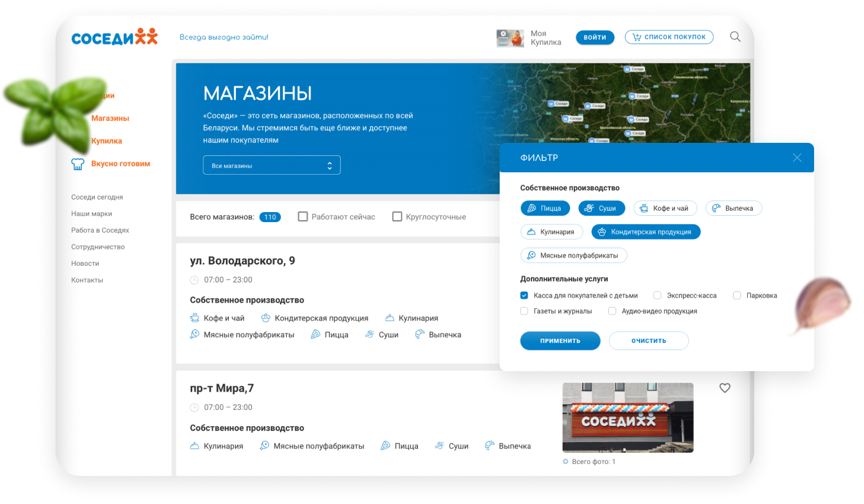Open Новости in the sidebar menu
The height and width of the screenshot is (504, 864).
click(x=85, y=264)
